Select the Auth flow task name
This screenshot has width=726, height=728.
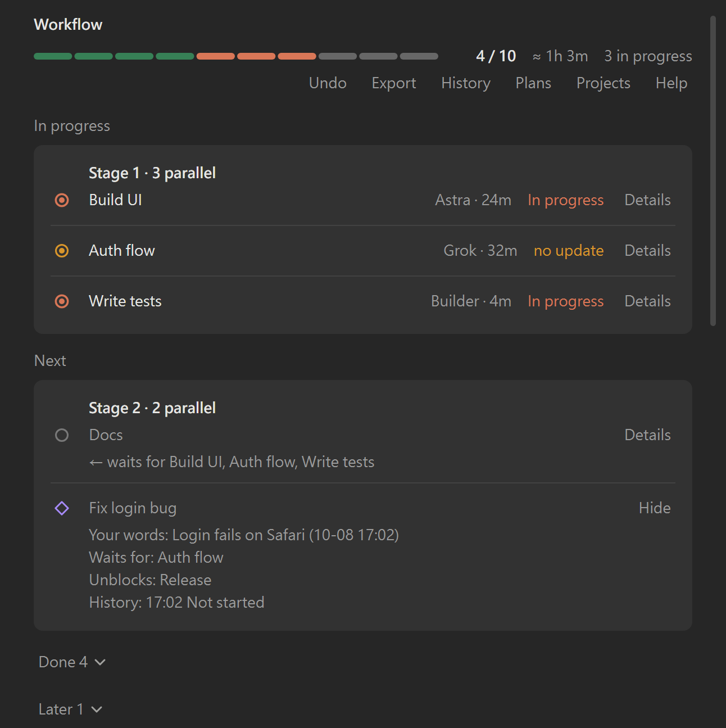(x=122, y=251)
